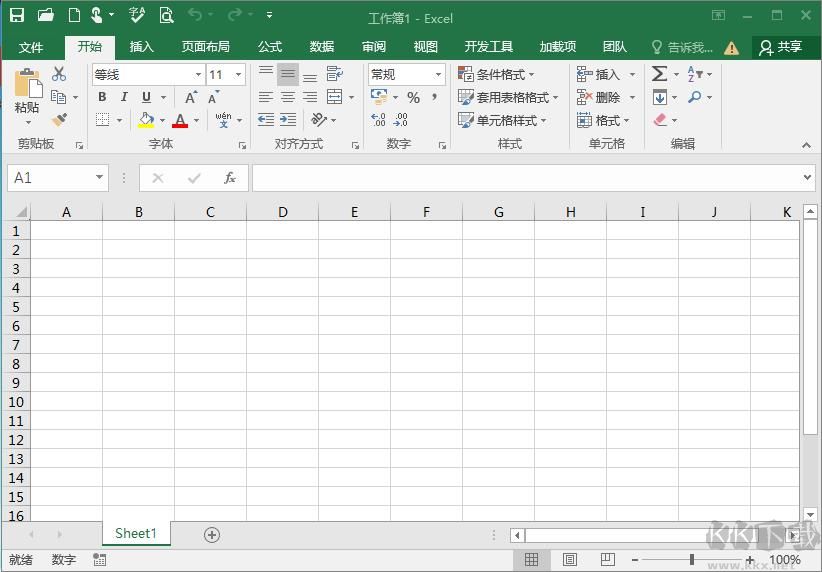
Task: Open Find and Select magnifier icon
Action: 695,97
